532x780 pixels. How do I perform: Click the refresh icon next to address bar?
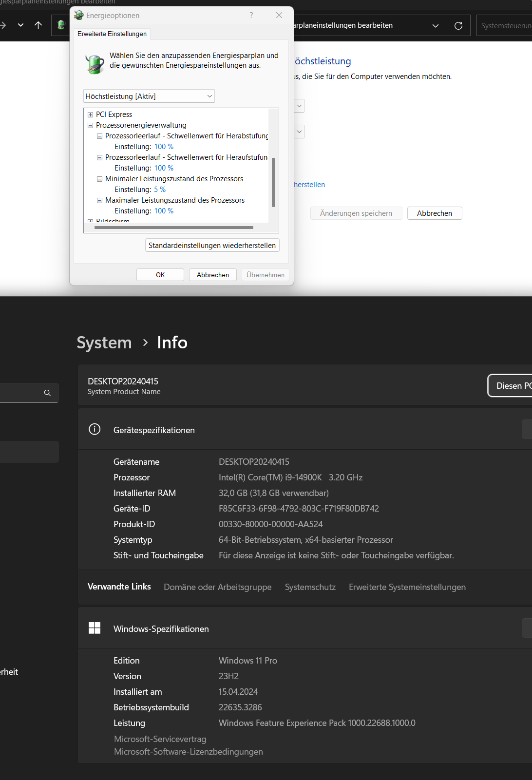[x=458, y=26]
